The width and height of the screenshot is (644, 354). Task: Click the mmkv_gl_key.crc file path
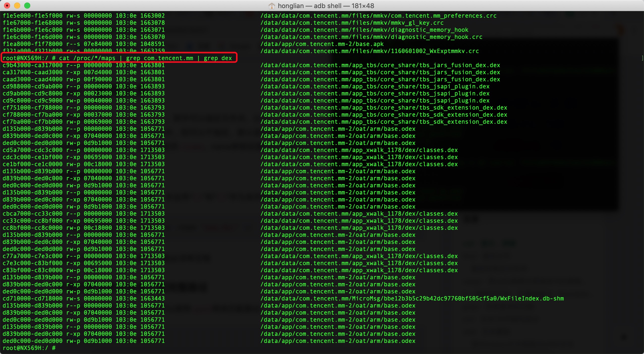[x=352, y=23]
